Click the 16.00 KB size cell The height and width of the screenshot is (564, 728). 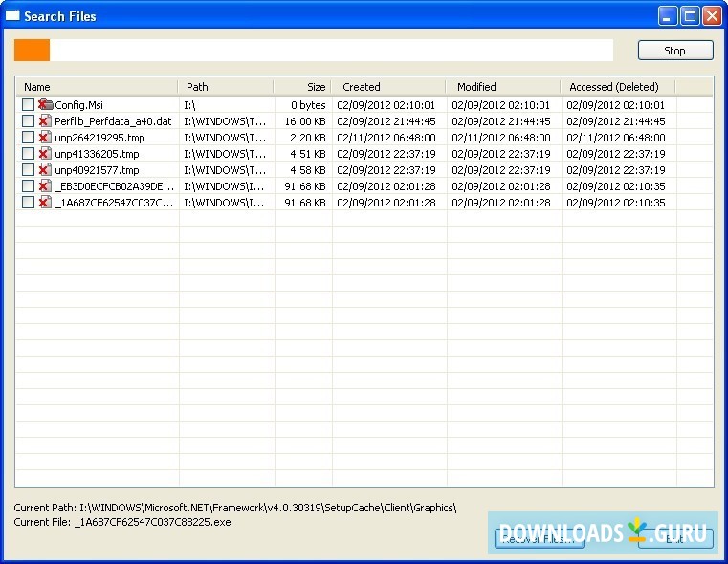(305, 121)
